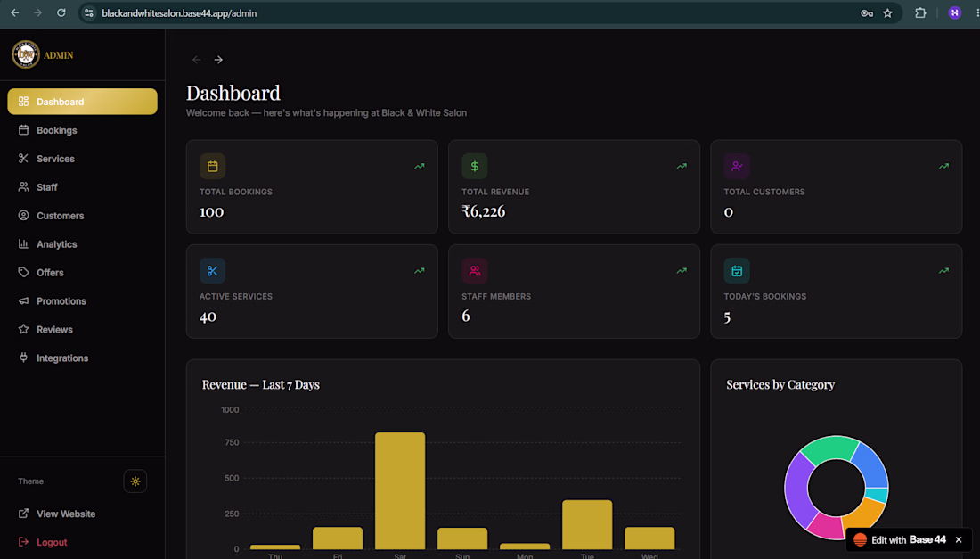
Task: Click the Saturday revenue bar
Action: coord(400,491)
